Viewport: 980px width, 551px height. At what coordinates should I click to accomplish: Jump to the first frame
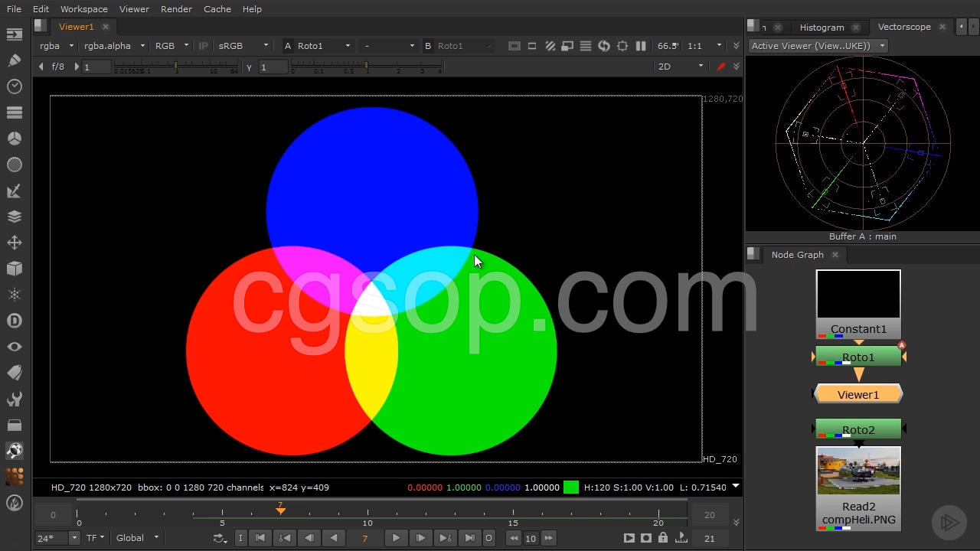(260, 538)
